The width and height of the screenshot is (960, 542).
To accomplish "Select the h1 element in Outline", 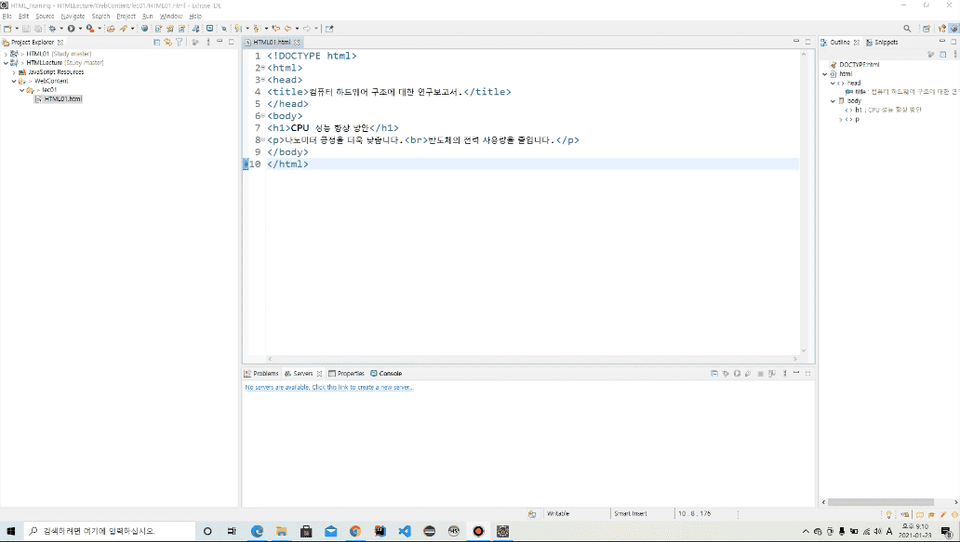I will (x=883, y=110).
